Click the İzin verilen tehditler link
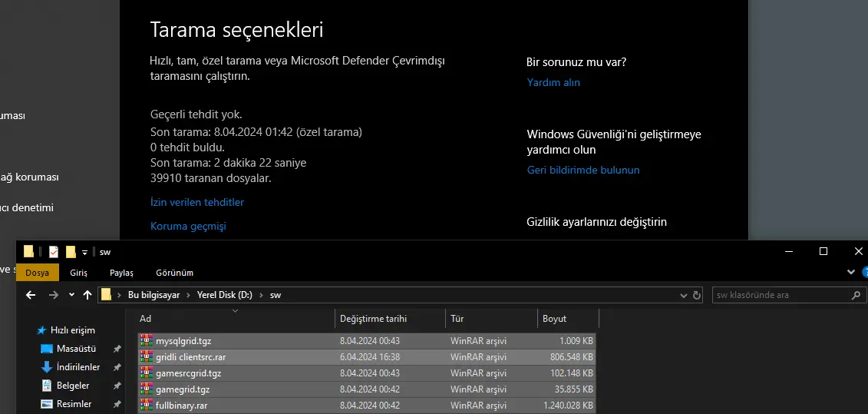The width and height of the screenshot is (868, 414). pos(197,203)
